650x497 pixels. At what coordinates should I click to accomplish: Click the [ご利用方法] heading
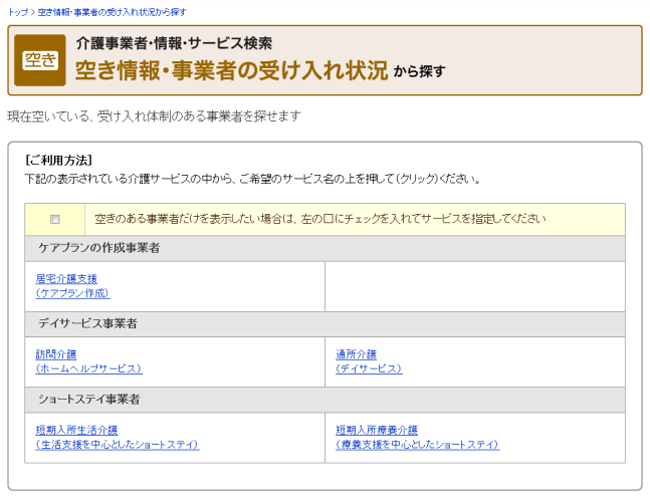point(58,160)
